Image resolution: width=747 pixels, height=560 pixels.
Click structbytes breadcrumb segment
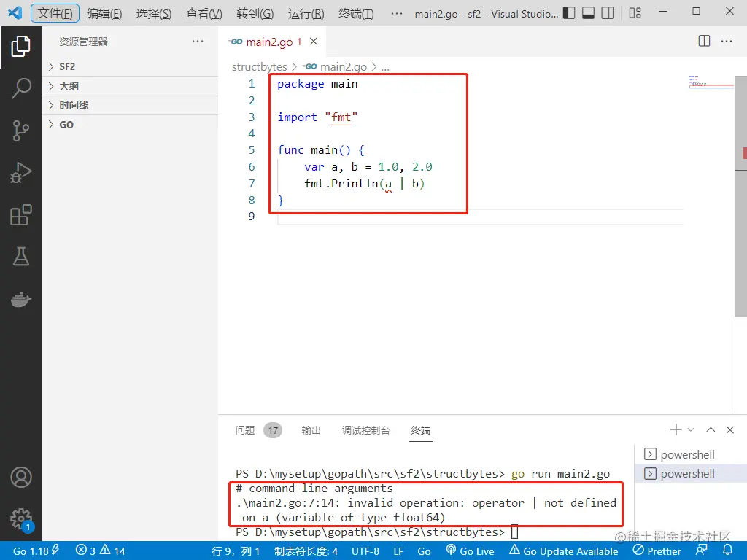click(x=260, y=66)
